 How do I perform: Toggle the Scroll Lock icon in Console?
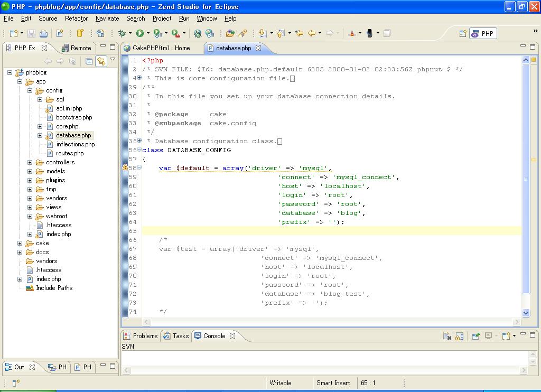[x=459, y=336]
